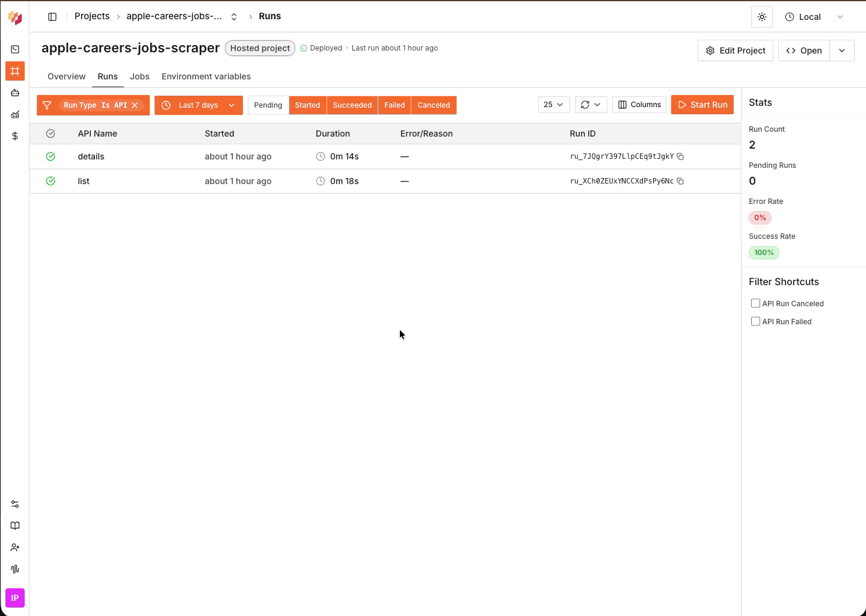866x616 pixels.
Task: Toggle the Failed status filter
Action: point(395,105)
